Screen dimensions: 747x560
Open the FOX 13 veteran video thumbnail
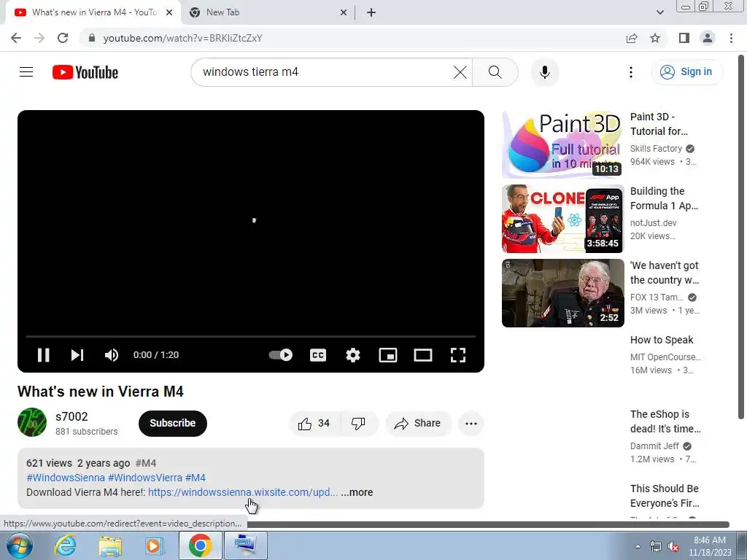(x=562, y=293)
